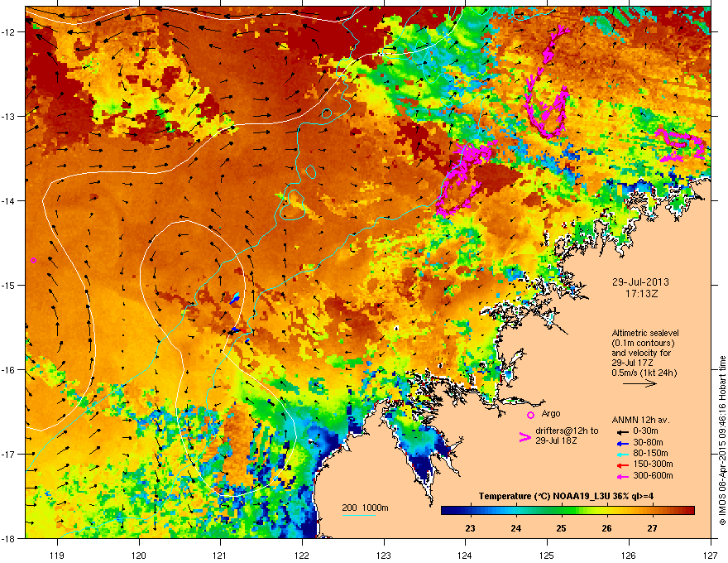Click the 'Altimetric sealevel' text
The image size is (728, 563).
[645, 333]
